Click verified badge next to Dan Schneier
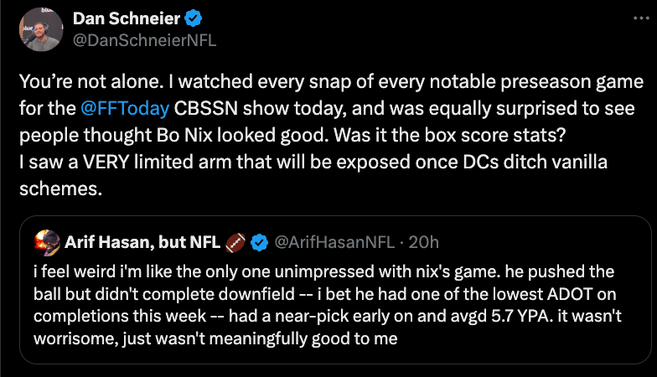Screen dimensions: 657x377 point(193,18)
